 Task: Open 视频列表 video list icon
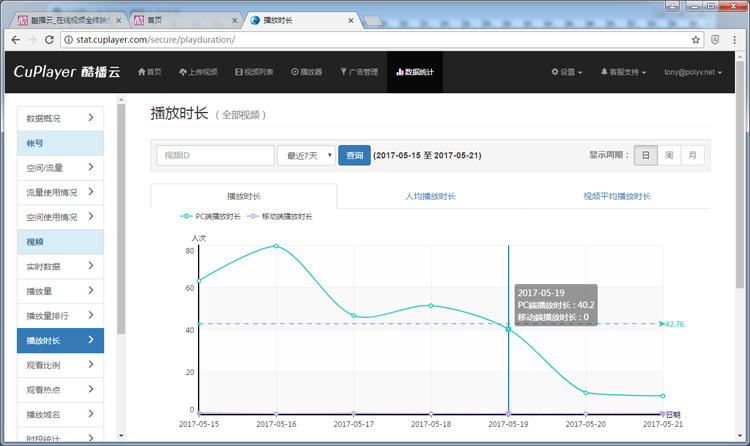238,72
